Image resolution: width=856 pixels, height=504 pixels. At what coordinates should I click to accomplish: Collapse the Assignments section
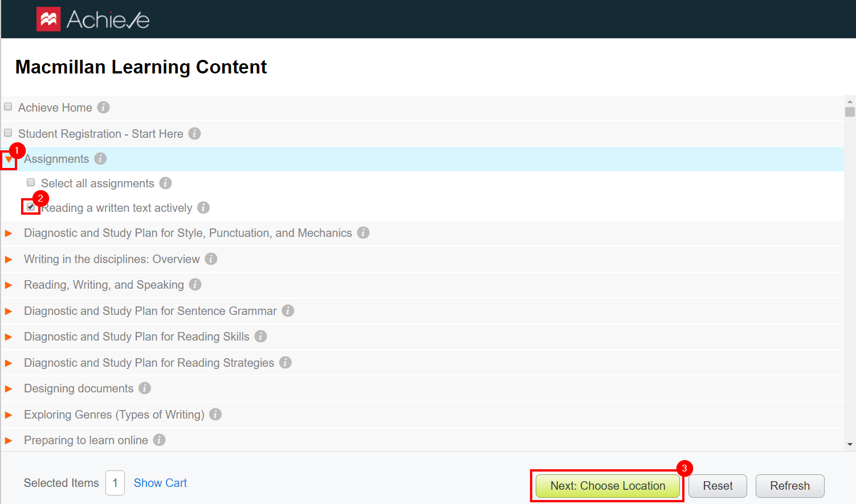8,160
